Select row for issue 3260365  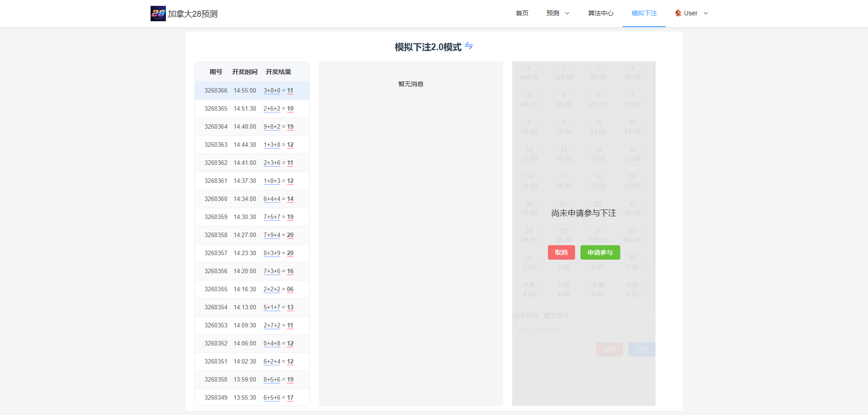coord(252,108)
